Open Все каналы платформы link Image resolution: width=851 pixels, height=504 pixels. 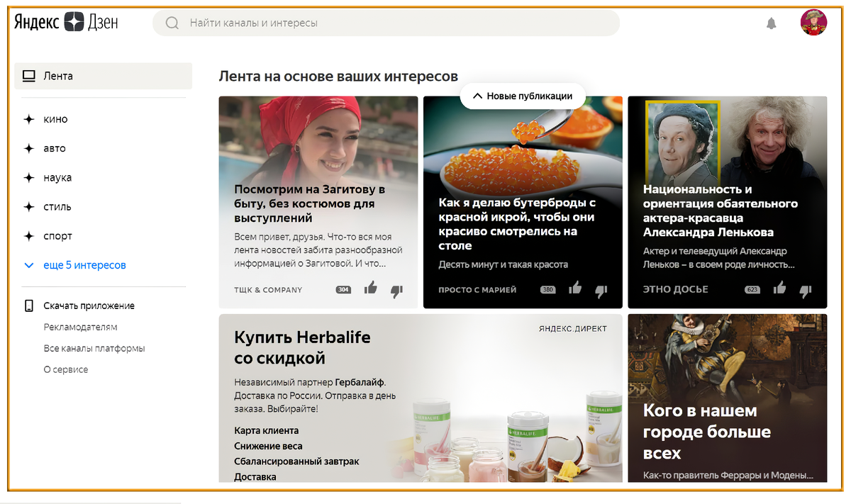pos(94,348)
